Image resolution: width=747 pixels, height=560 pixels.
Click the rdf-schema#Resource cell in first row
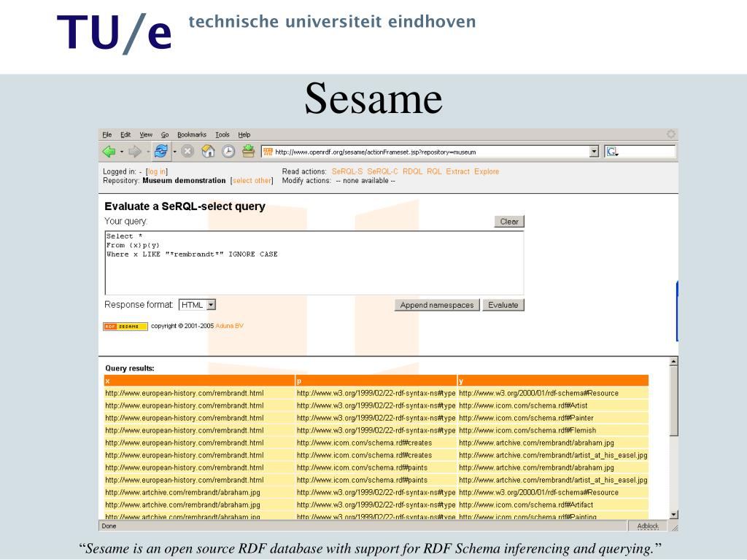point(553,393)
